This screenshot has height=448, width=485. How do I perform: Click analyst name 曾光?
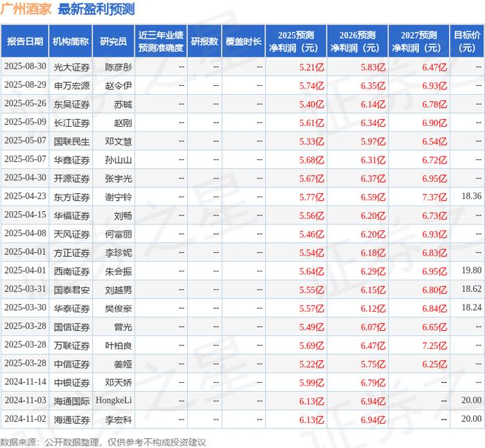[x=123, y=327]
